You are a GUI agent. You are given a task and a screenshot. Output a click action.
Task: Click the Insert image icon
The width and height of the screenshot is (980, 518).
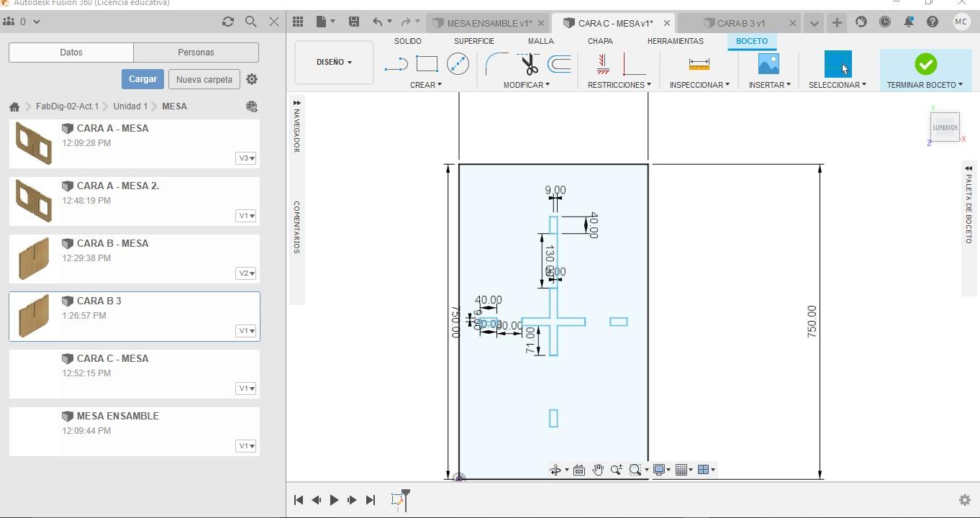tap(768, 64)
